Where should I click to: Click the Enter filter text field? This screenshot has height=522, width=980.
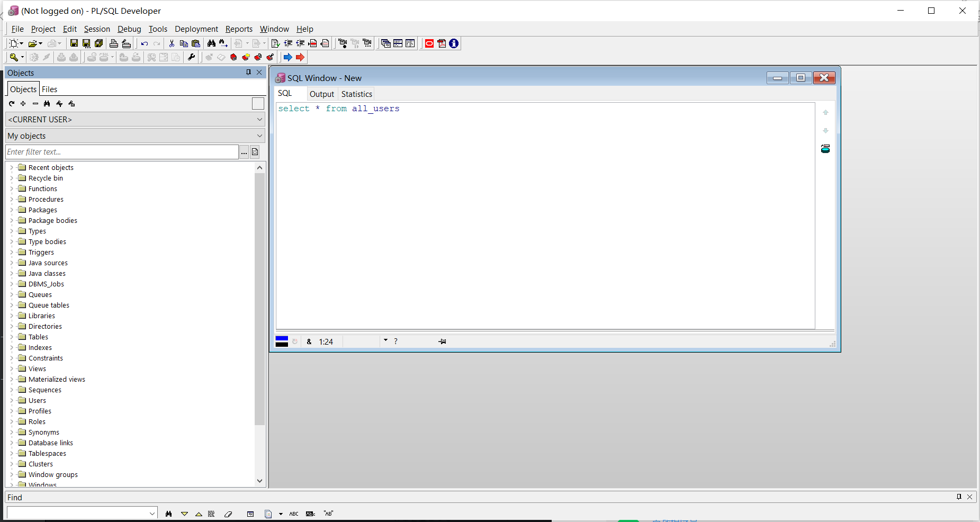(x=122, y=152)
